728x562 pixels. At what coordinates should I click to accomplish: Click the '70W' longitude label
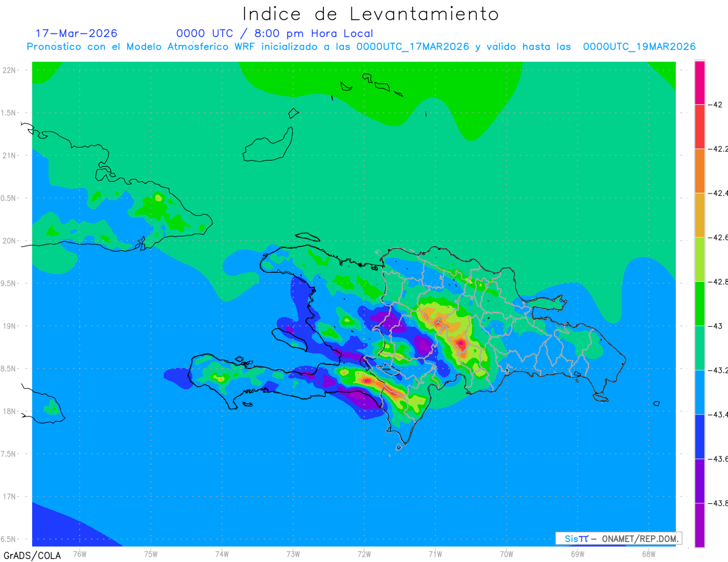pyautogui.click(x=507, y=554)
